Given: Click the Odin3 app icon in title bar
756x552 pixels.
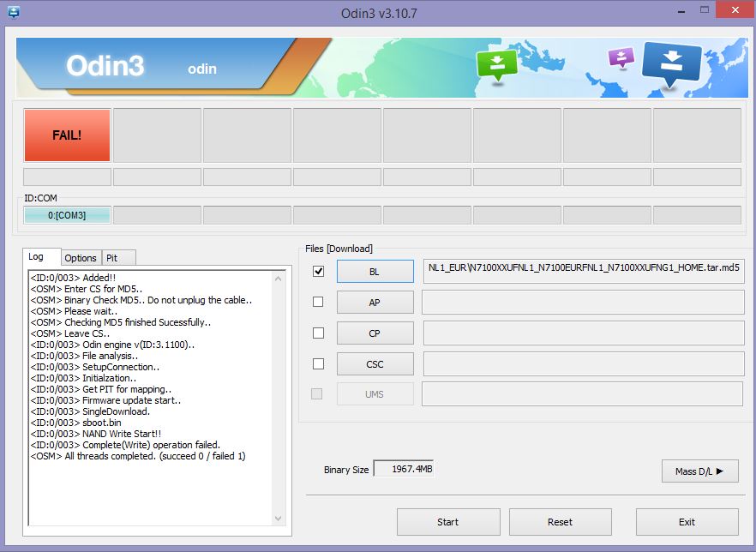Looking at the screenshot, I should (14, 12).
